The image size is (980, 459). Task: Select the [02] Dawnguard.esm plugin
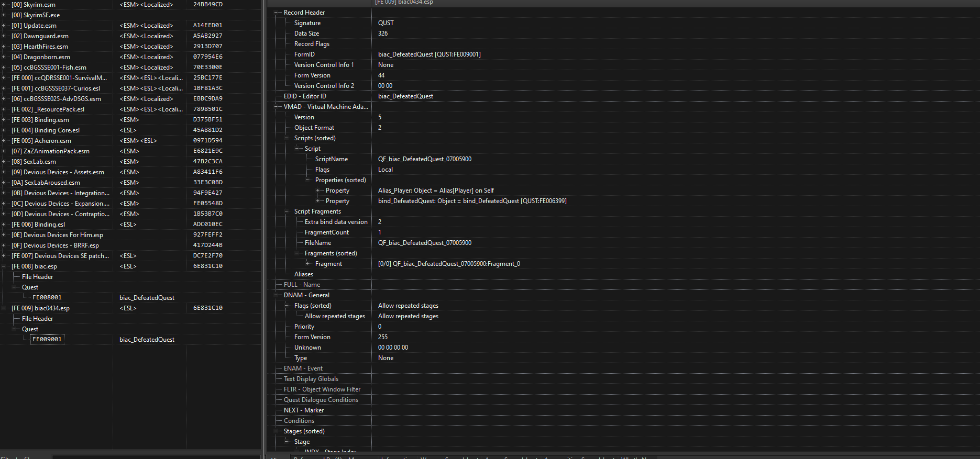[x=40, y=36]
